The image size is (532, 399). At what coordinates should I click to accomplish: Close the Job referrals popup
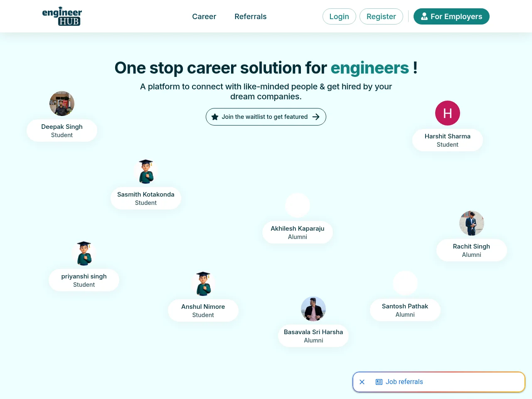click(x=362, y=382)
